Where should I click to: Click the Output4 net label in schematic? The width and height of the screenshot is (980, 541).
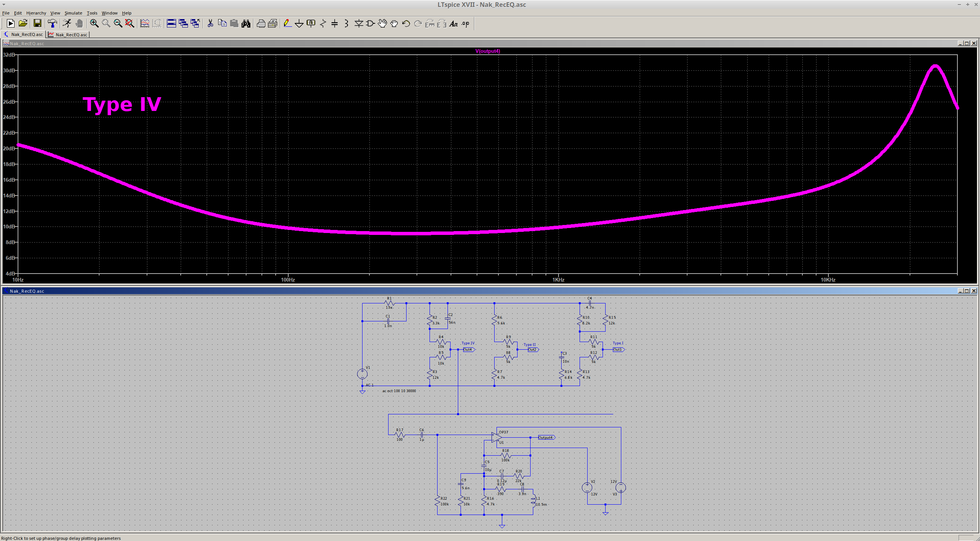pos(546,437)
